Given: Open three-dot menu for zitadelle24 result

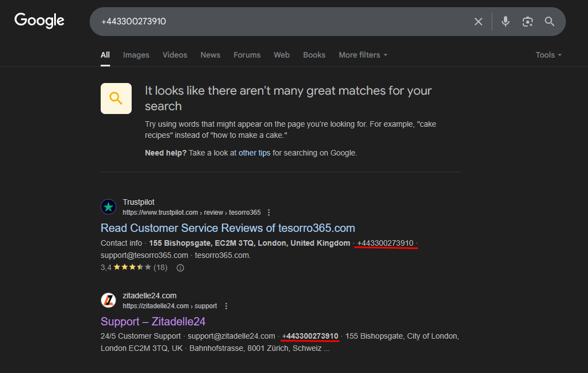Looking at the screenshot, I should [x=226, y=306].
